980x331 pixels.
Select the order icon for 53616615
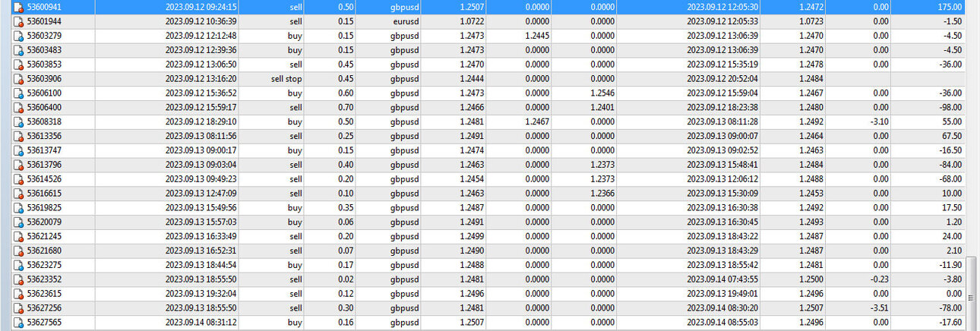click(18, 194)
